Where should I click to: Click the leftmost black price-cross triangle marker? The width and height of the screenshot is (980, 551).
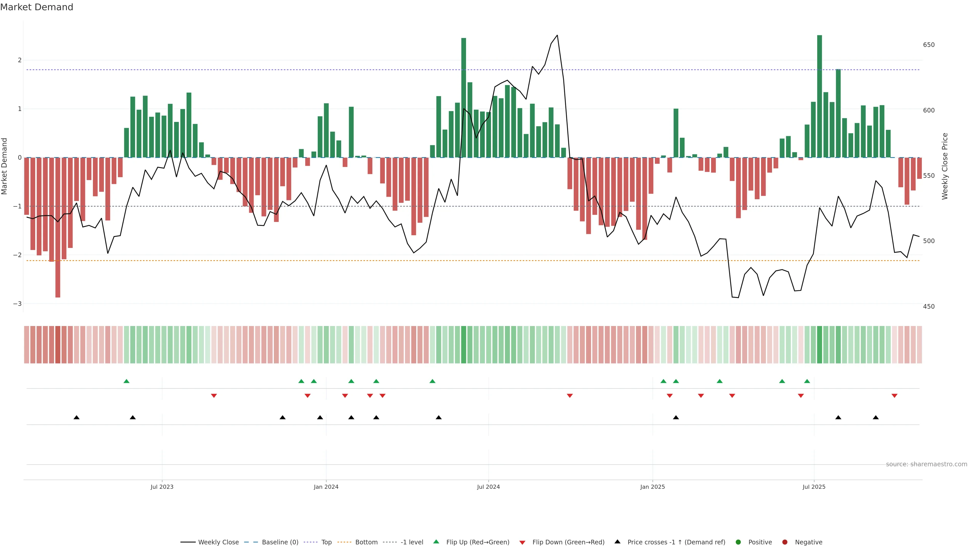click(x=77, y=418)
